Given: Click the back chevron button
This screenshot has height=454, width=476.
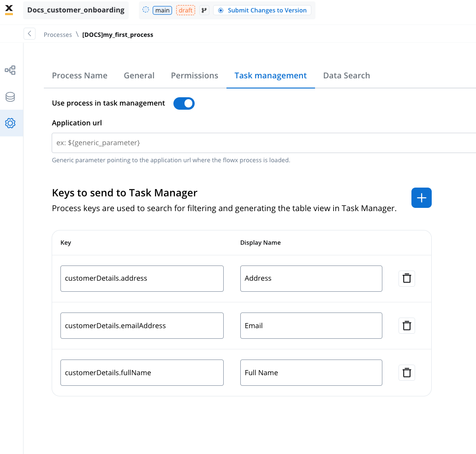Looking at the screenshot, I should point(30,34).
